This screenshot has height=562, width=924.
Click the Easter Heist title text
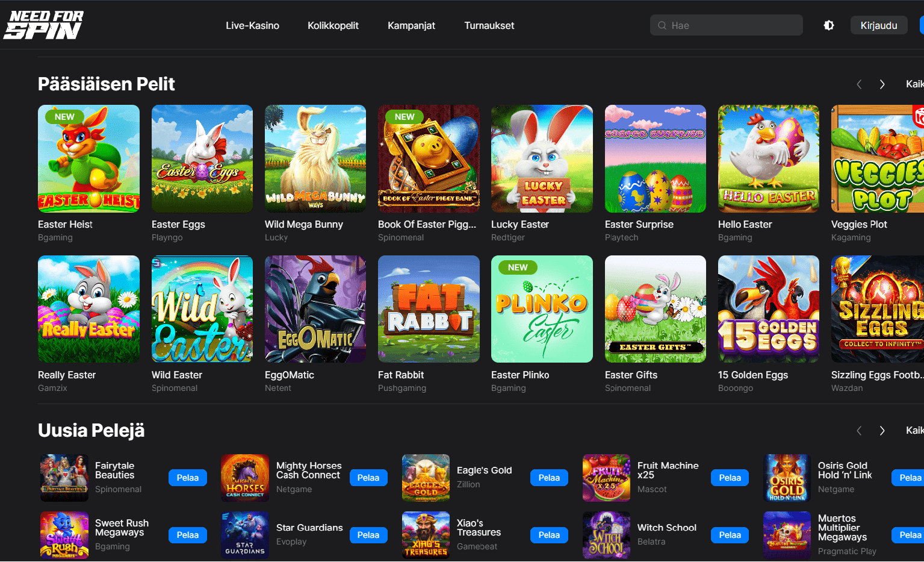(65, 224)
